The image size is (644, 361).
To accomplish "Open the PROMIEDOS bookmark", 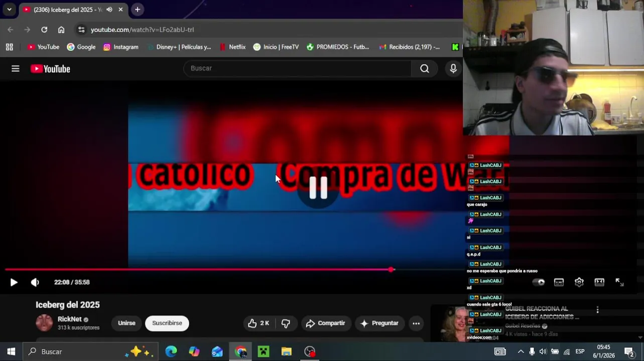I will (337, 47).
